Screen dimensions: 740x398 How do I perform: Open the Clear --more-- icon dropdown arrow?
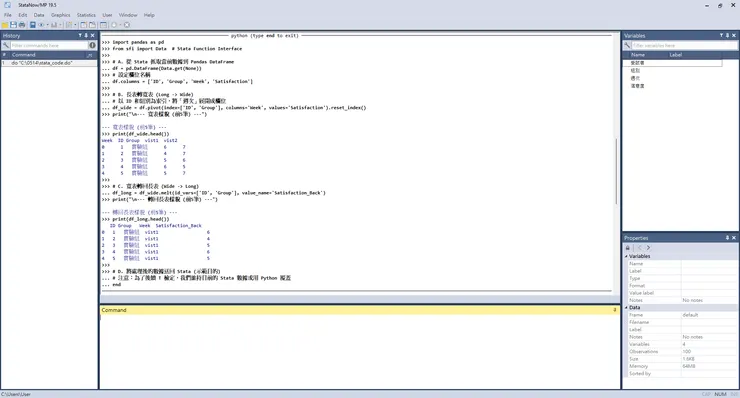[120, 25]
